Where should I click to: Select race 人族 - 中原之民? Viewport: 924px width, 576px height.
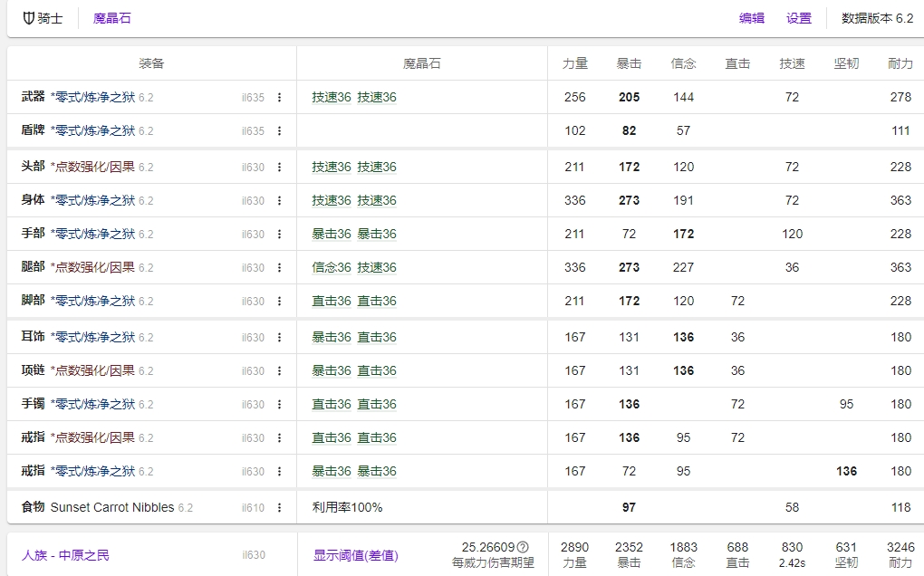65,555
